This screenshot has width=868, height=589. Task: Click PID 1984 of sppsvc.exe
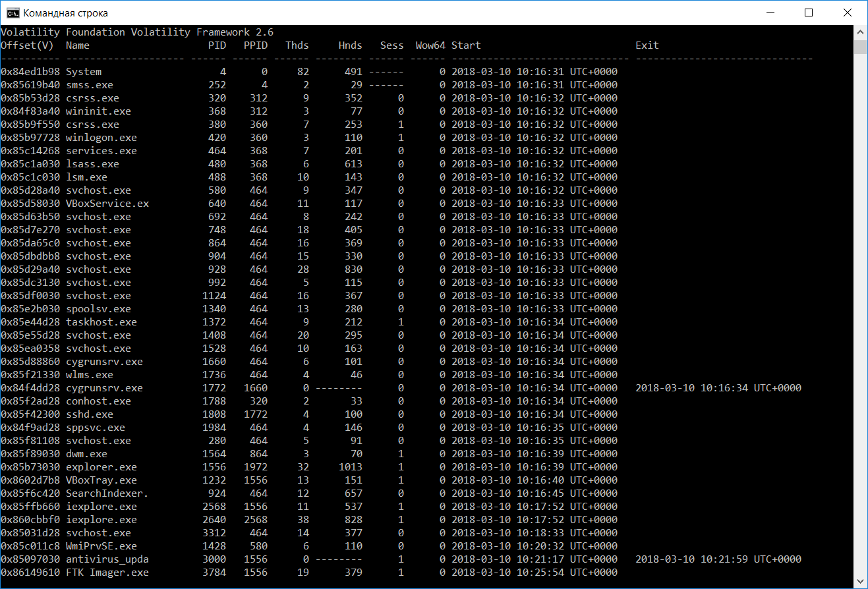coord(214,428)
